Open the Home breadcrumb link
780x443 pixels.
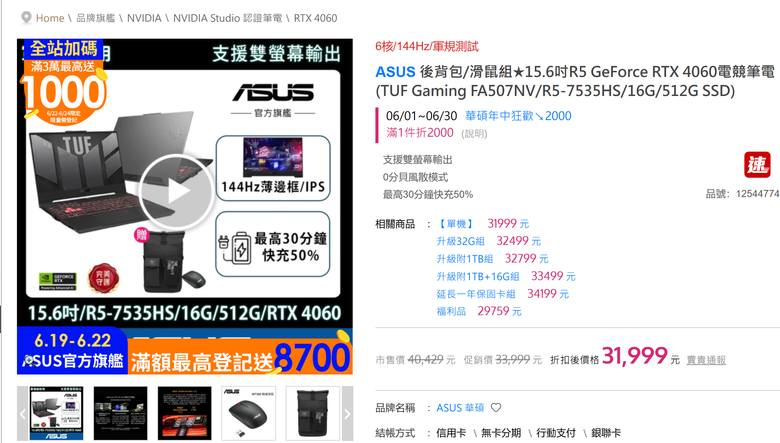(x=50, y=18)
